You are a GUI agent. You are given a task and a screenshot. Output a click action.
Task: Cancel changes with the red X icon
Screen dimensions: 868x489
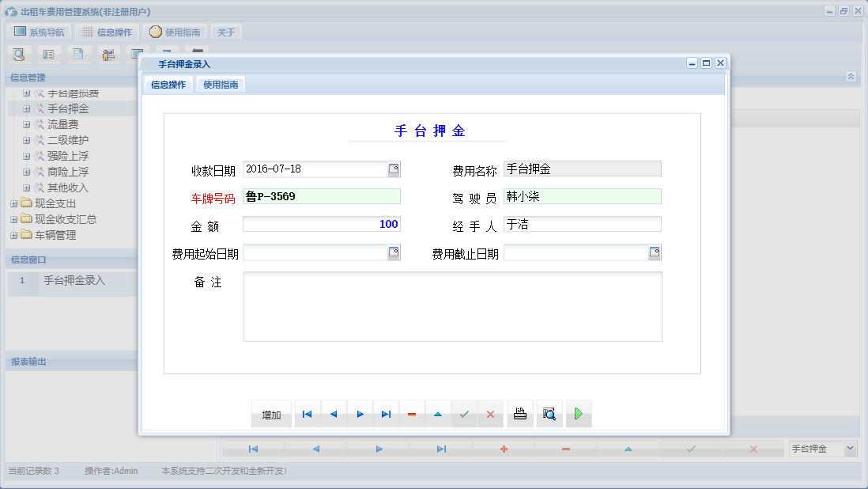pyautogui.click(x=490, y=413)
